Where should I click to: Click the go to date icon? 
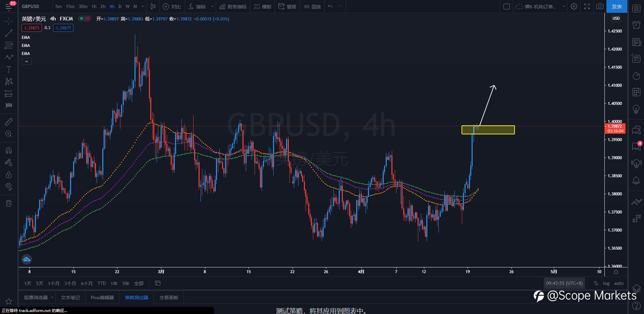[x=157, y=284]
